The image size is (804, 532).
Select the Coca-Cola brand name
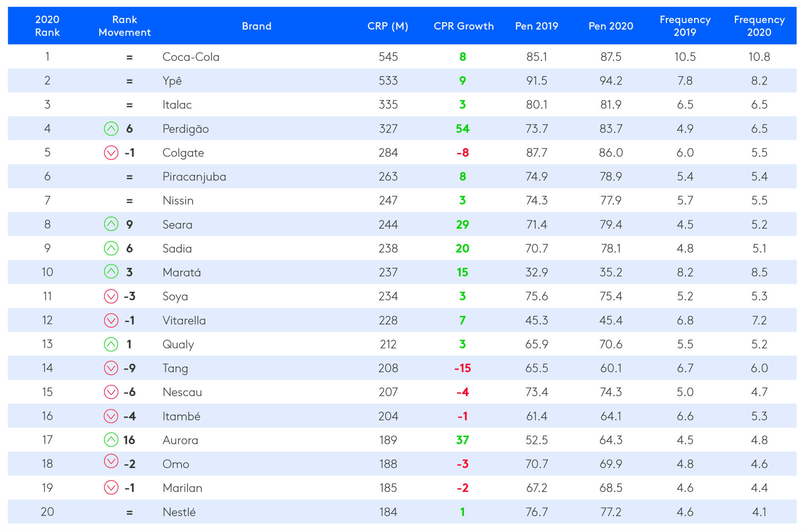(191, 57)
